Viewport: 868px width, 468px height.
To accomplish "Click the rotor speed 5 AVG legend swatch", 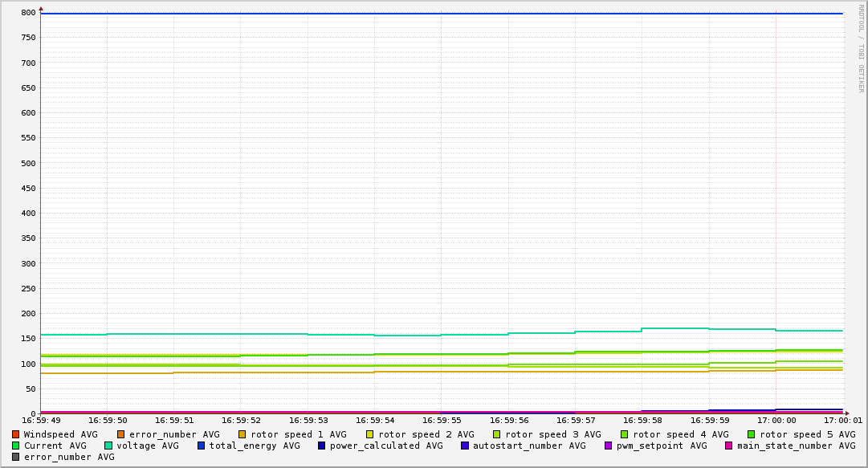I will pyautogui.click(x=752, y=434).
